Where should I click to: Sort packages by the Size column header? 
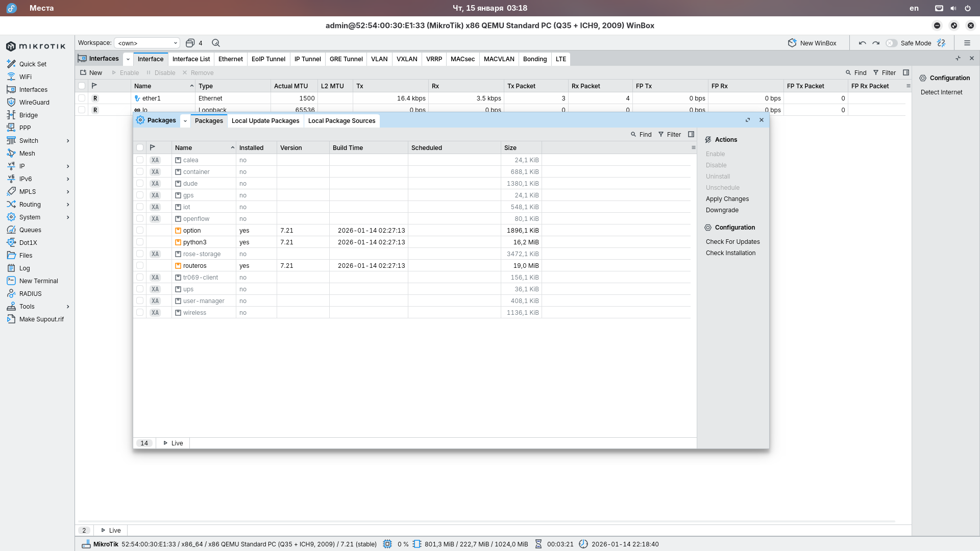[510, 147]
